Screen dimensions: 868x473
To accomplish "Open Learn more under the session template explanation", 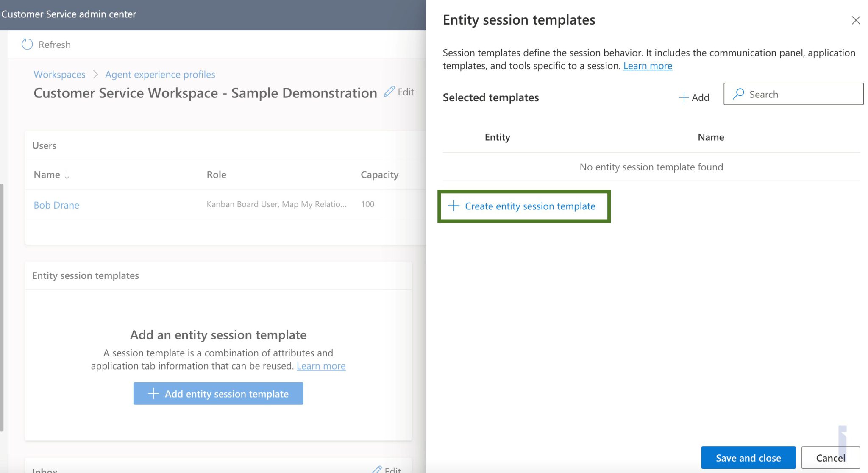I will [321, 366].
